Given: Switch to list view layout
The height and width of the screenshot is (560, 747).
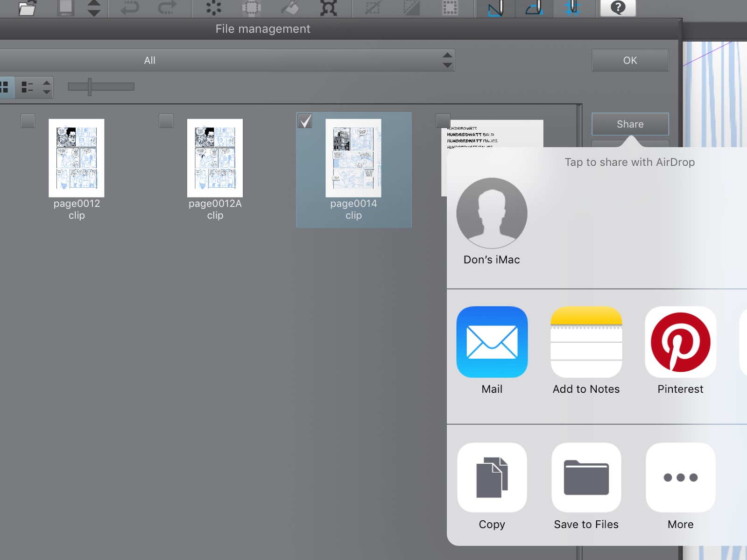Looking at the screenshot, I should point(27,87).
